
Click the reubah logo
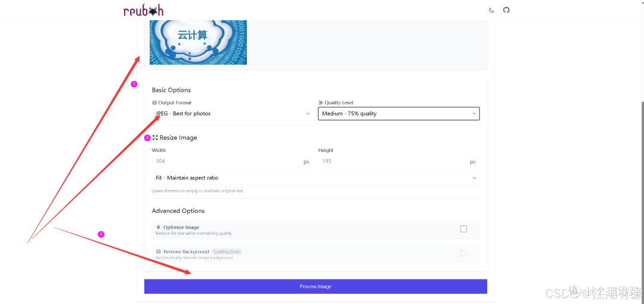click(143, 11)
